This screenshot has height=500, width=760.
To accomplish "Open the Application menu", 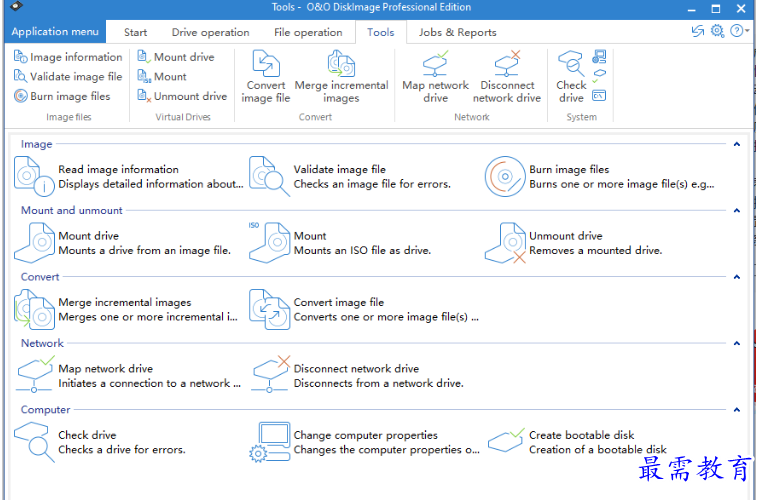I will (x=55, y=31).
